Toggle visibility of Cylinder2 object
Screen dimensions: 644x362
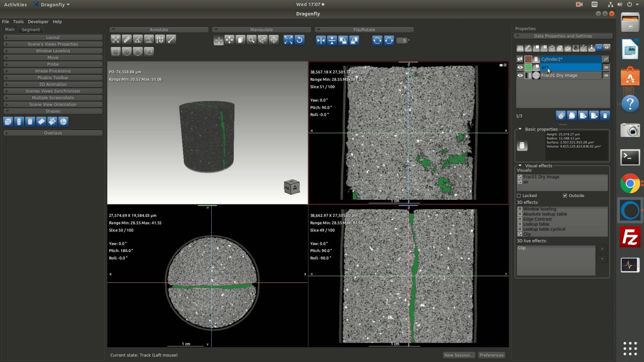(520, 59)
